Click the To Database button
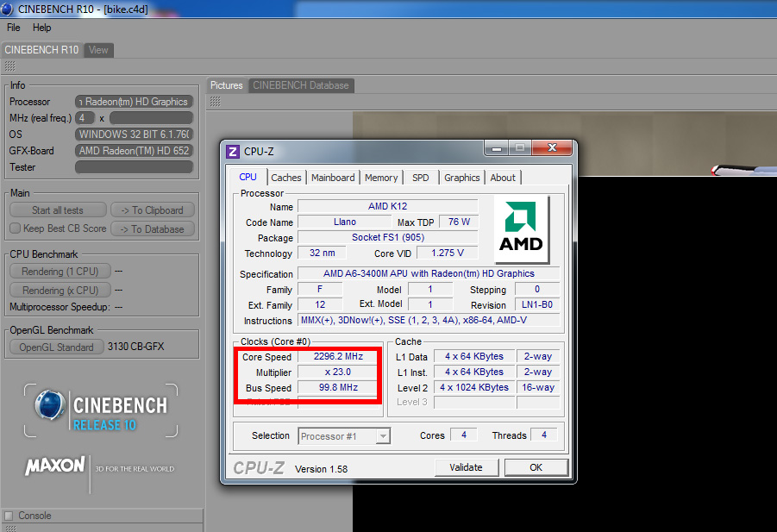Screen dimensions: 777x532 (153, 228)
